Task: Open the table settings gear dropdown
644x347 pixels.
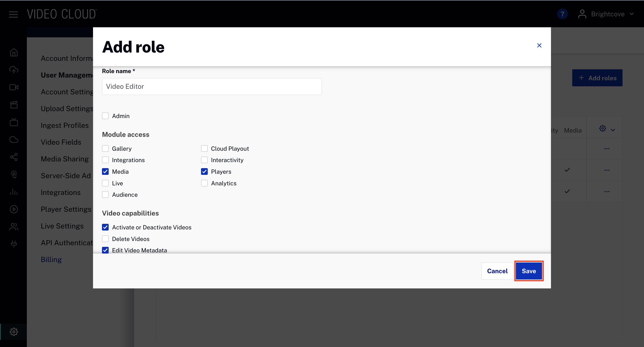Action: coord(607,129)
